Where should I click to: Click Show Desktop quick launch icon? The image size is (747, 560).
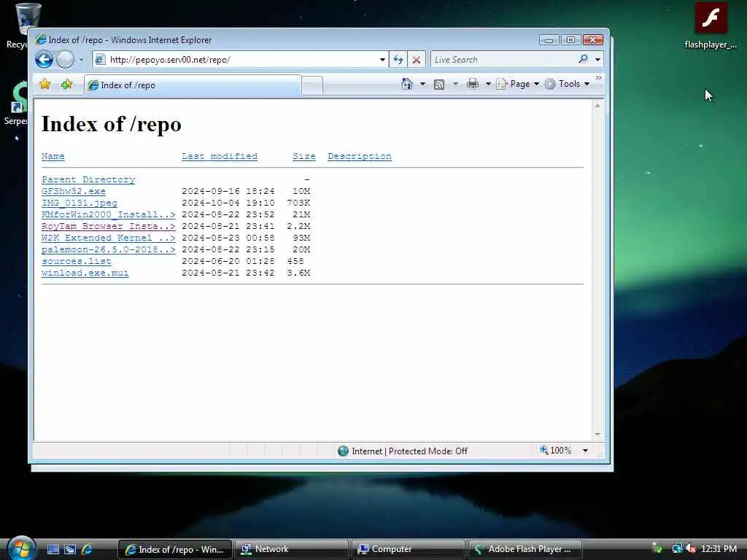[53, 550]
